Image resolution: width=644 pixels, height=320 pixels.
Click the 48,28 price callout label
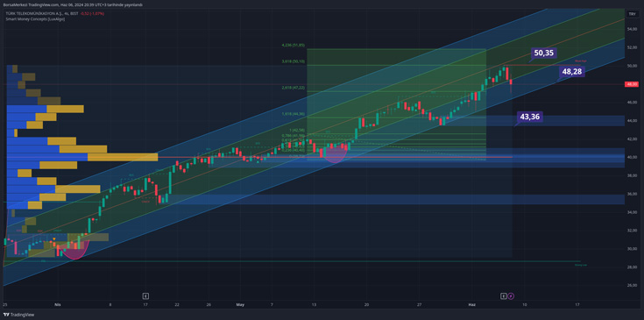pos(571,72)
